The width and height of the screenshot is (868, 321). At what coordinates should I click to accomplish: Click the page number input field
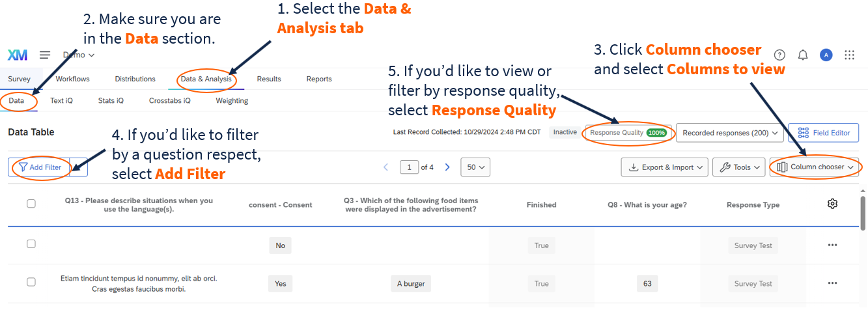pos(409,167)
